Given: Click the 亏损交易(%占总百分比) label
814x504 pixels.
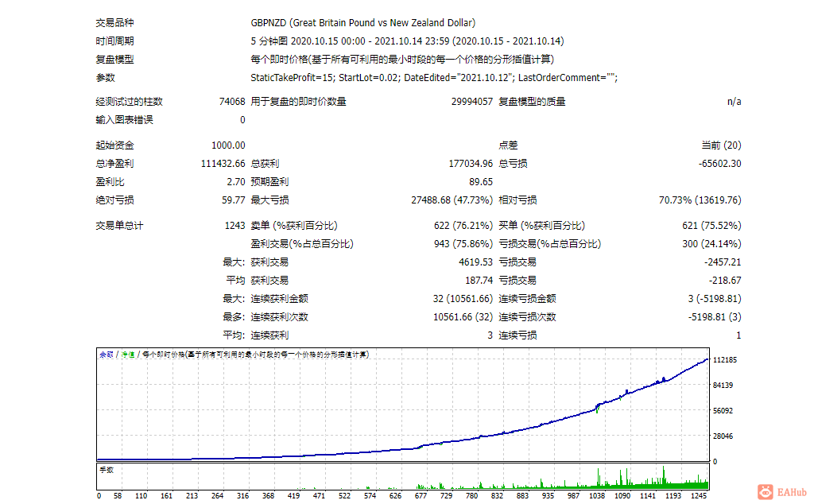Looking at the screenshot, I should (x=549, y=244).
